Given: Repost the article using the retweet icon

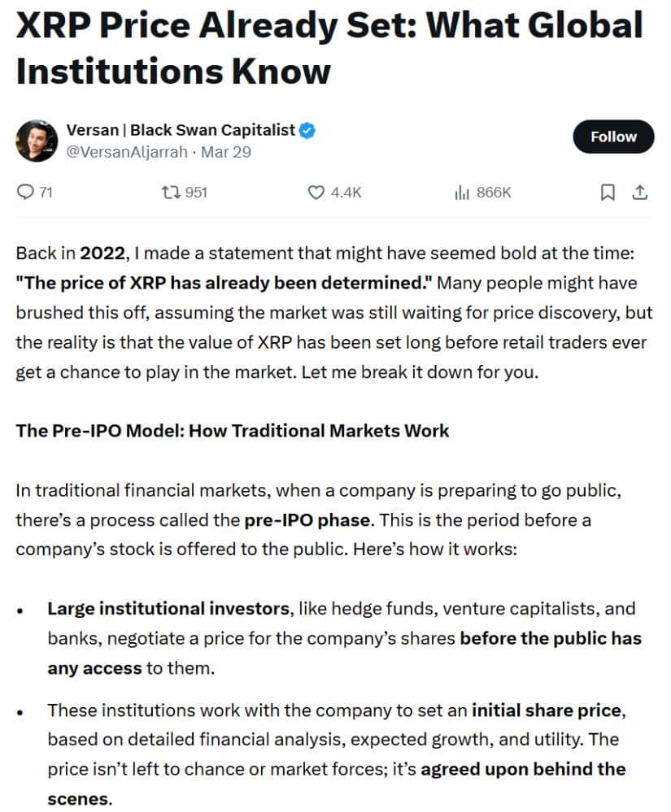Looking at the screenshot, I should [171, 192].
